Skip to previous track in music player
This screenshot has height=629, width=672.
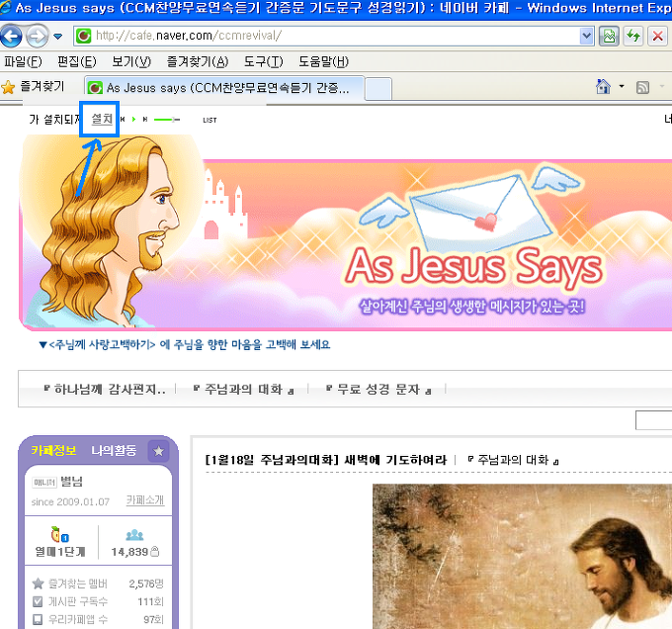[123, 120]
